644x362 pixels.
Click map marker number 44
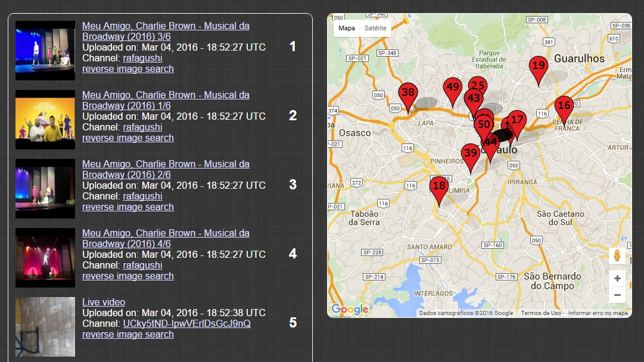490,148
